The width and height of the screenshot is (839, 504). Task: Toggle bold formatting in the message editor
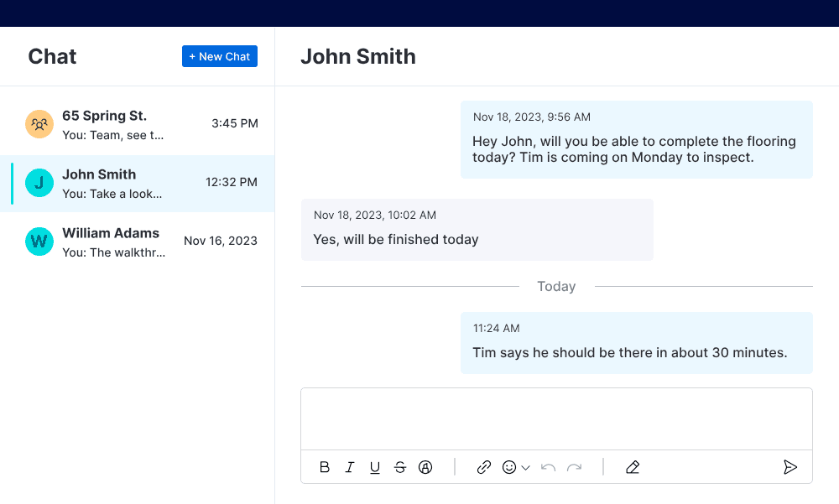click(325, 467)
